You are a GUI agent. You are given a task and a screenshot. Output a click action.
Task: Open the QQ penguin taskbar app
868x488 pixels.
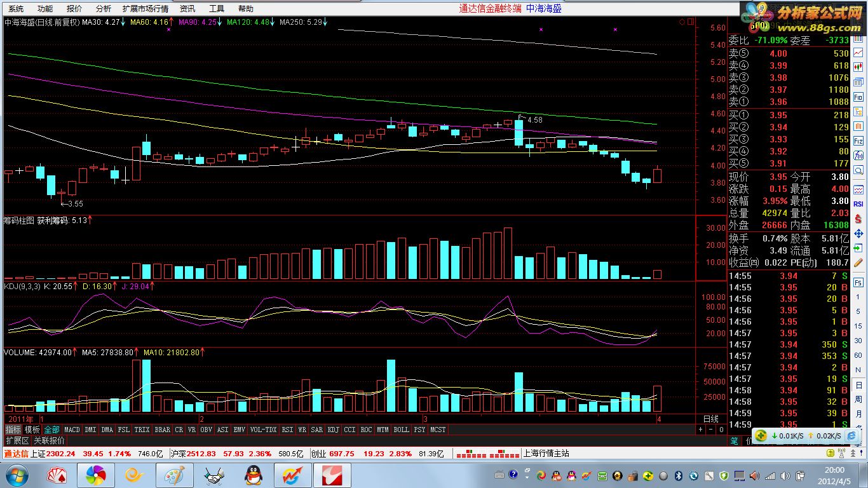(x=254, y=475)
